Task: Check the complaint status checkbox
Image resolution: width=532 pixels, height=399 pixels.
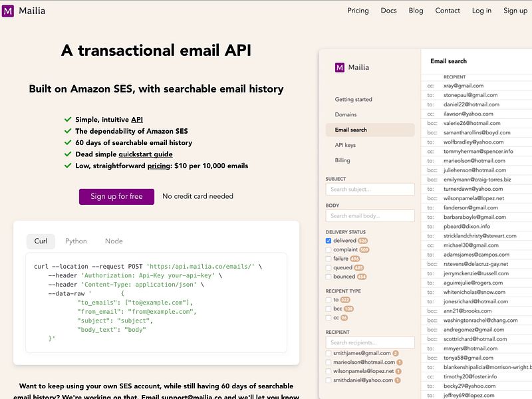Action: (x=329, y=250)
